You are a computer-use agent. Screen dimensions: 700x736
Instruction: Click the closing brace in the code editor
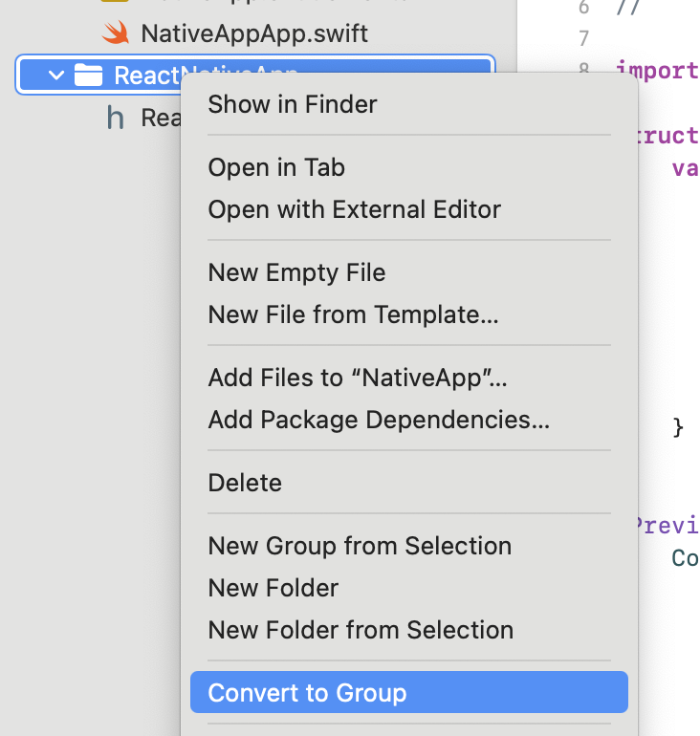point(678,426)
